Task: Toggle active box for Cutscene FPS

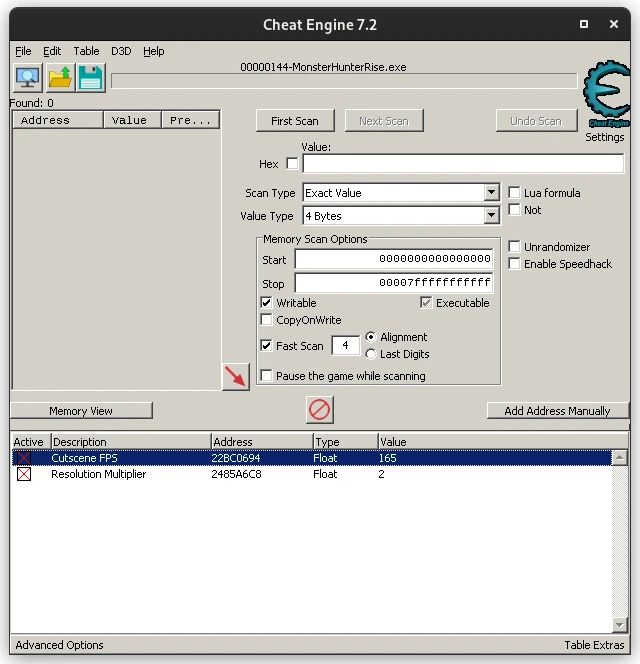Action: (x=24, y=458)
